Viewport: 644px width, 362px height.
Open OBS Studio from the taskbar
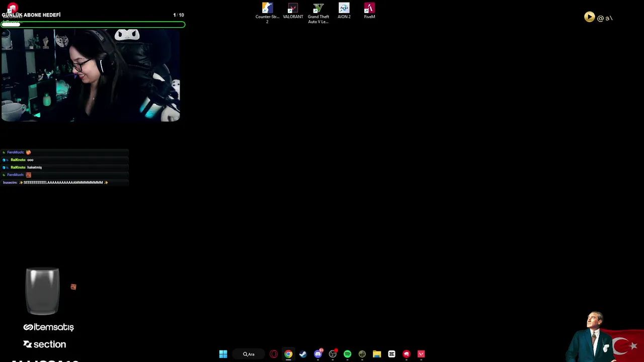tap(333, 354)
